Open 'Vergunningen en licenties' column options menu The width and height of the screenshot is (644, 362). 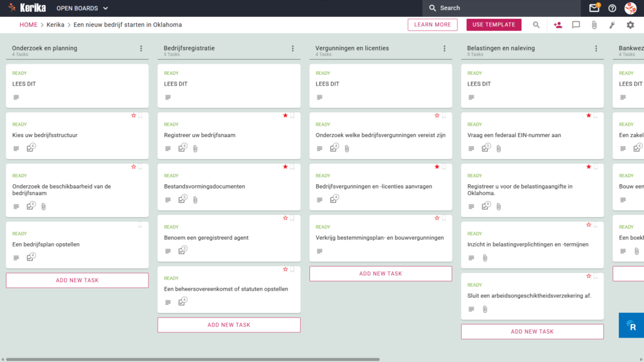[445, 48]
